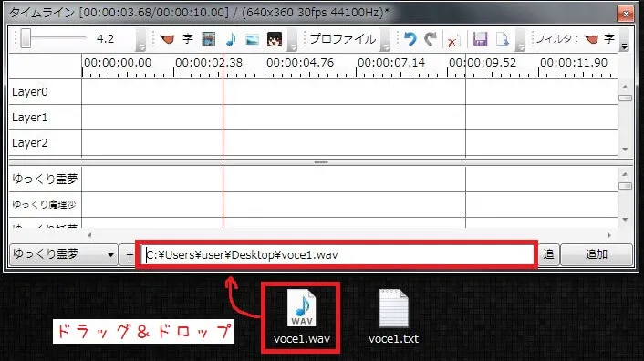Click the + button beside the character dropdown

tap(130, 254)
